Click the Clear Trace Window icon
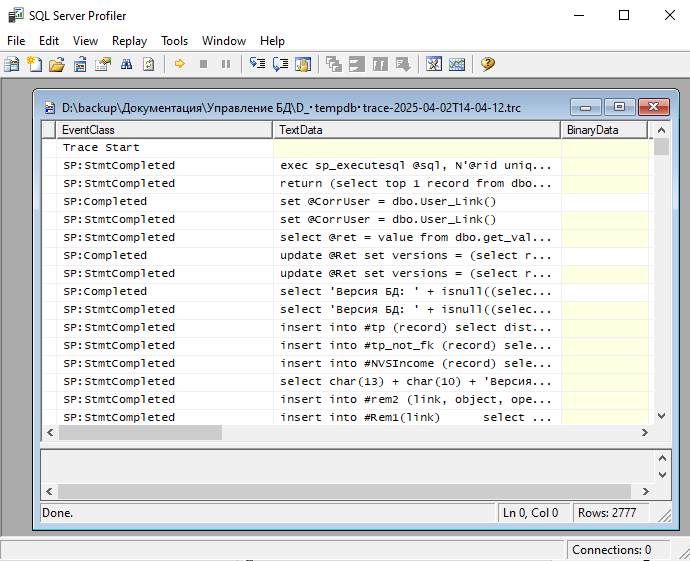This screenshot has height=561, width=690. pyautogui.click(x=149, y=64)
